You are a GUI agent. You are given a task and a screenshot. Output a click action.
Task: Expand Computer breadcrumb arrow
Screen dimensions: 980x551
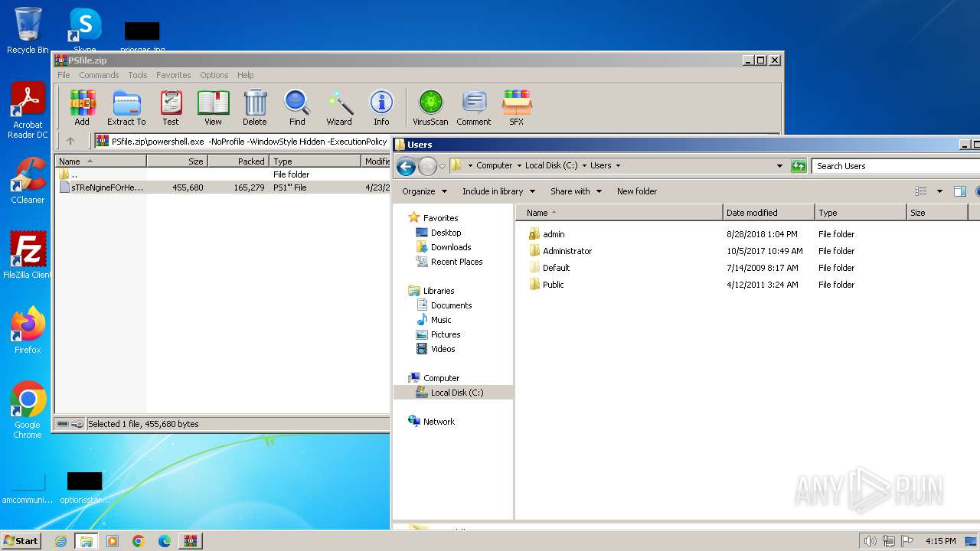pos(518,166)
